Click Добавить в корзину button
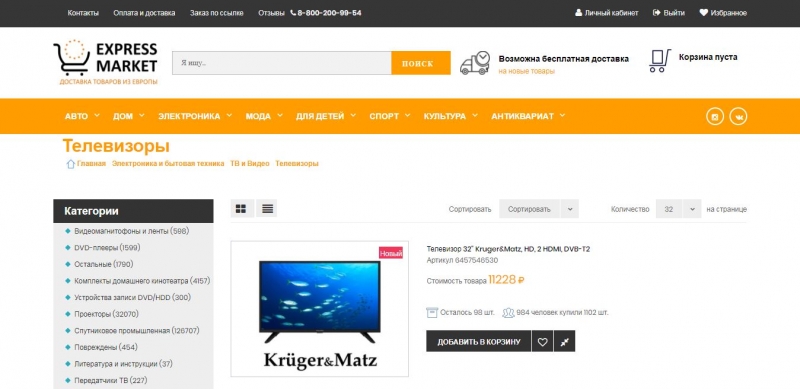The height and width of the screenshot is (389, 800). click(x=479, y=342)
